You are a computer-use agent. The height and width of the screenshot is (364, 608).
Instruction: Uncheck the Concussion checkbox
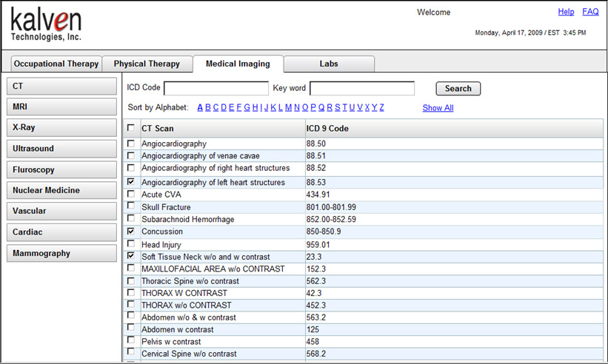coord(131,232)
